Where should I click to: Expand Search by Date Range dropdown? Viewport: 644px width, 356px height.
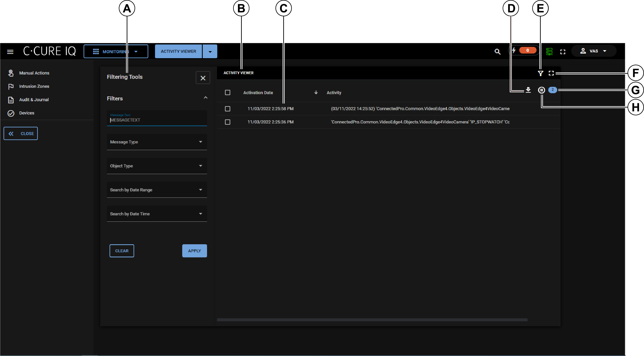157,190
